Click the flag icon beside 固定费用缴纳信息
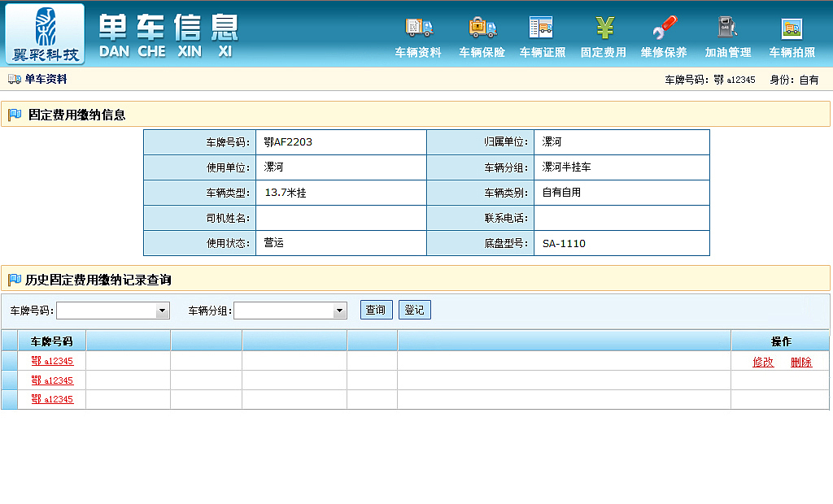The height and width of the screenshot is (504, 833). (15, 114)
